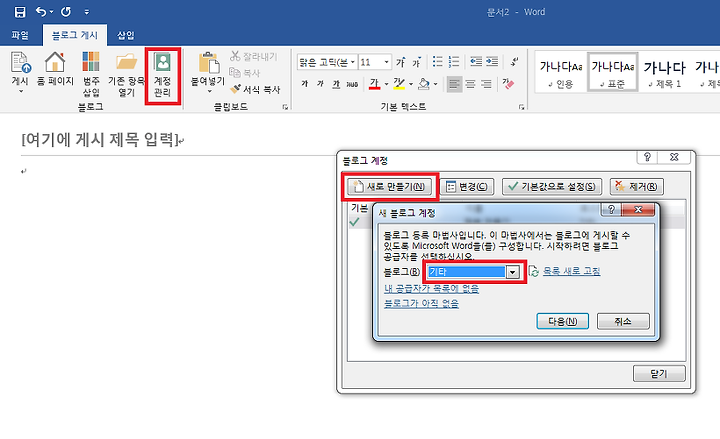Click the decrease indent icon
Viewport: 720px width, 439px height.
point(476,62)
